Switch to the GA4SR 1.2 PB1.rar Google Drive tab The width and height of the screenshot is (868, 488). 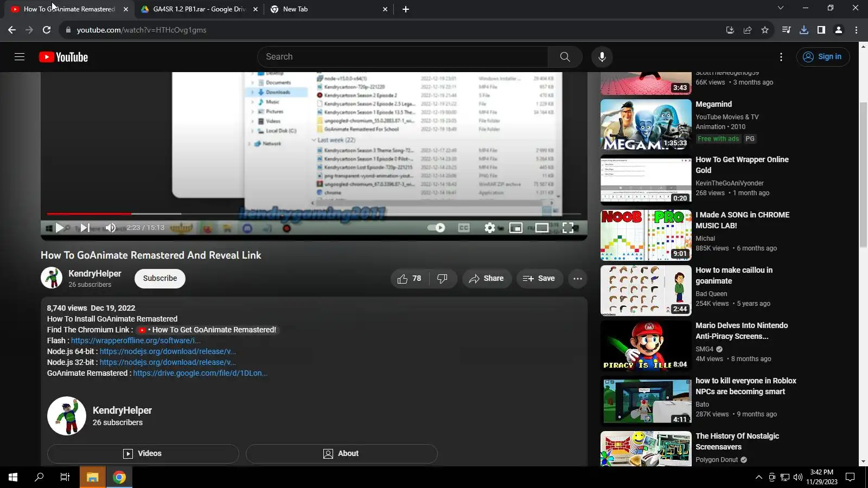(199, 9)
